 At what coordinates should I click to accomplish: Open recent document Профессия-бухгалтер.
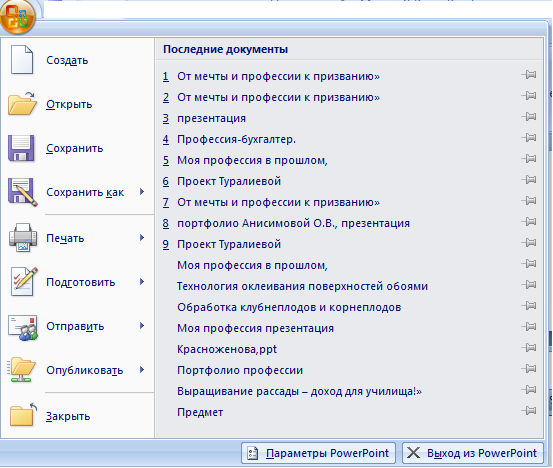pos(229,139)
